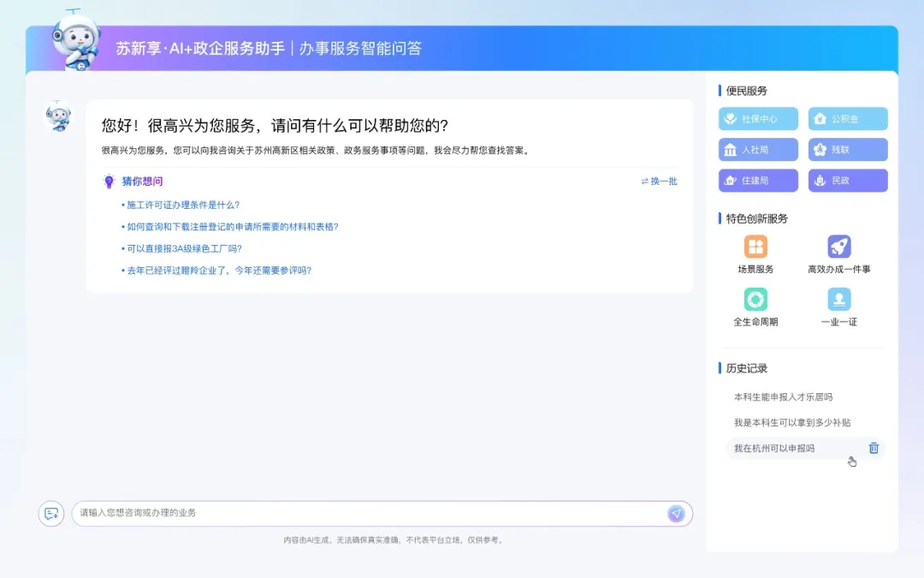Select the 全生命周期 green circle icon
Viewport: 924px width, 578px height.
755,300
